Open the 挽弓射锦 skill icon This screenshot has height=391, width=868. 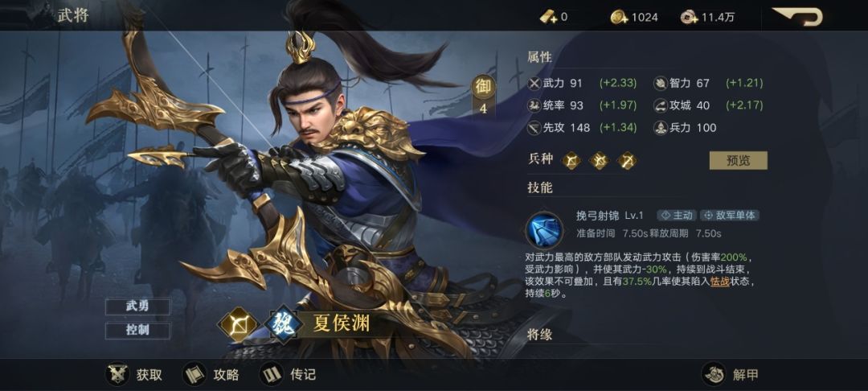[544, 229]
